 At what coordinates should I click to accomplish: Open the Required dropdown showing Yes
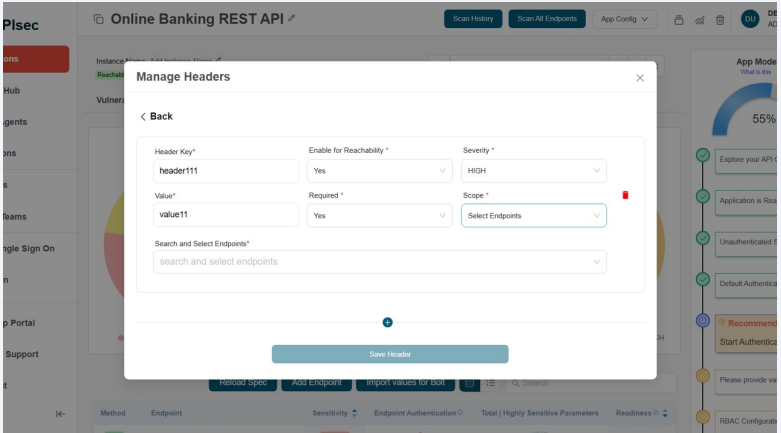pyautogui.click(x=379, y=215)
